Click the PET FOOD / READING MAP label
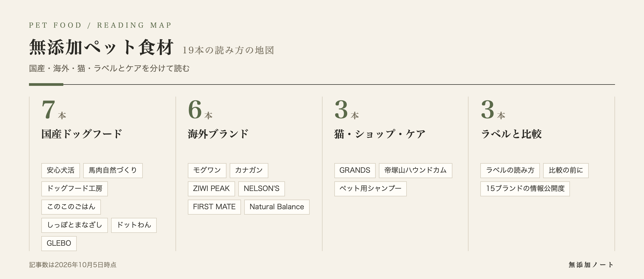Viewport: 644px width, 279px height. coord(100,25)
